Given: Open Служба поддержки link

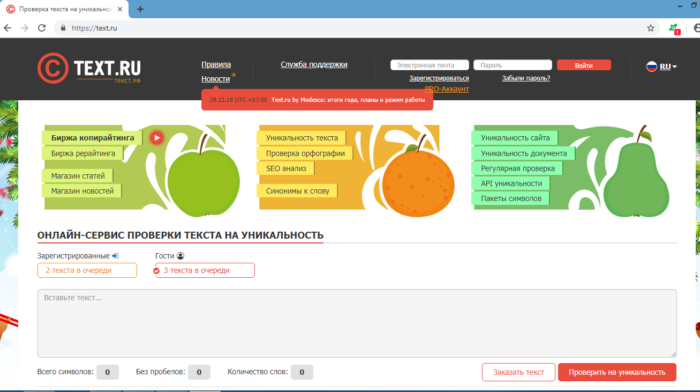Looking at the screenshot, I should tap(314, 64).
